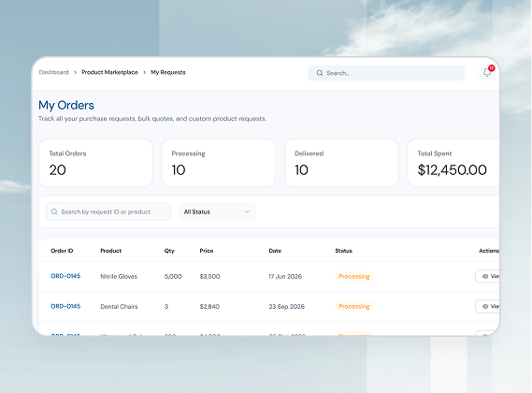Click the $3,500 price cell
Screen dimensions: 532x393
pyautogui.click(x=209, y=276)
